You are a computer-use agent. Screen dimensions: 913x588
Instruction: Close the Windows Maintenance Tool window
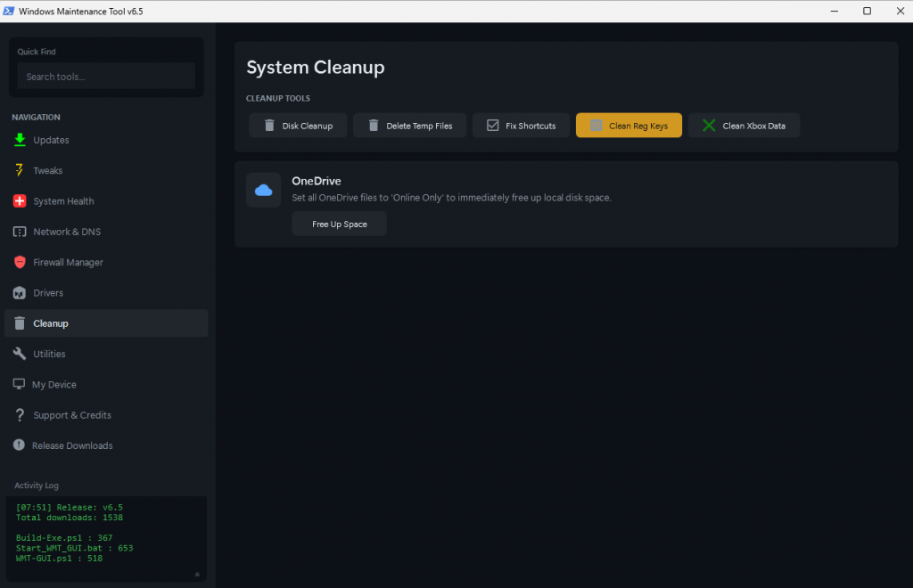point(900,11)
